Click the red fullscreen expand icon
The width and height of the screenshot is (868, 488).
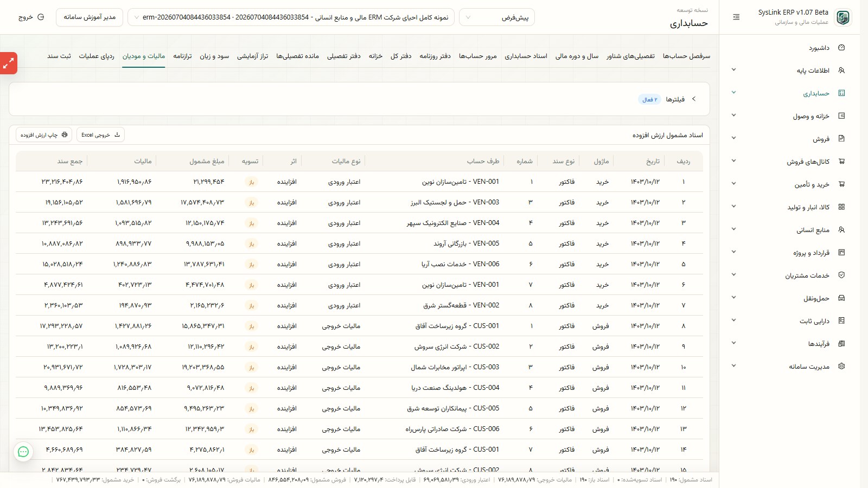pyautogui.click(x=8, y=63)
